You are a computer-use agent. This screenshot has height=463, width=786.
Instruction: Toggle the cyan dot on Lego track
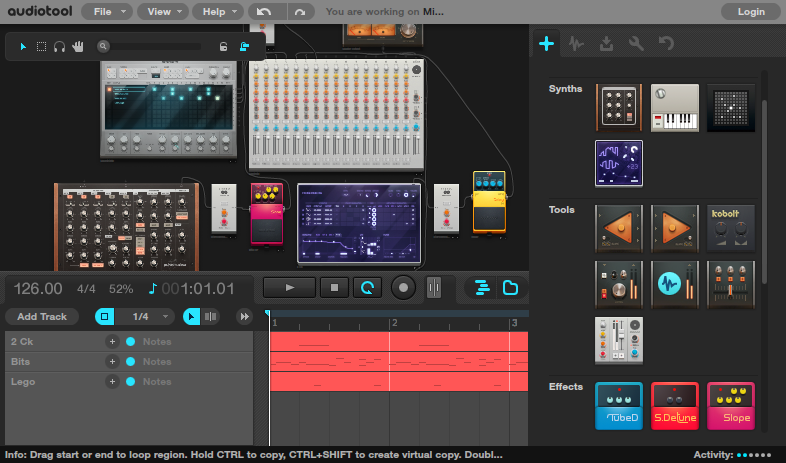130,382
